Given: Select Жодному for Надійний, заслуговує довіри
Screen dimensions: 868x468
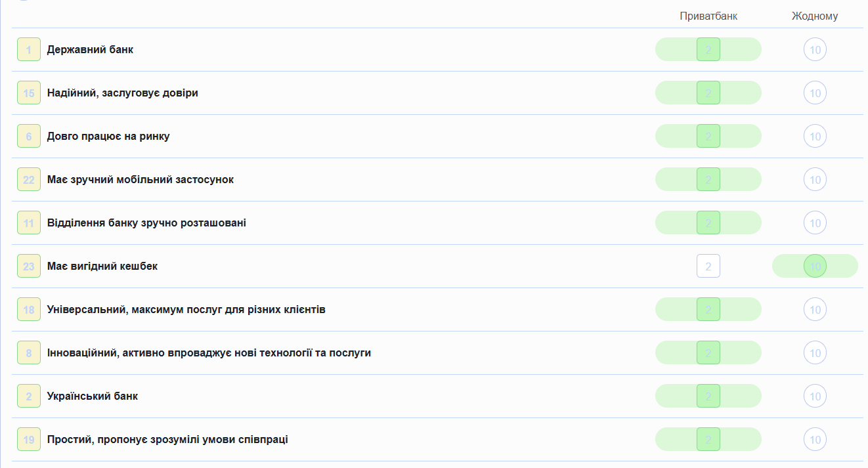Looking at the screenshot, I should pos(815,93).
